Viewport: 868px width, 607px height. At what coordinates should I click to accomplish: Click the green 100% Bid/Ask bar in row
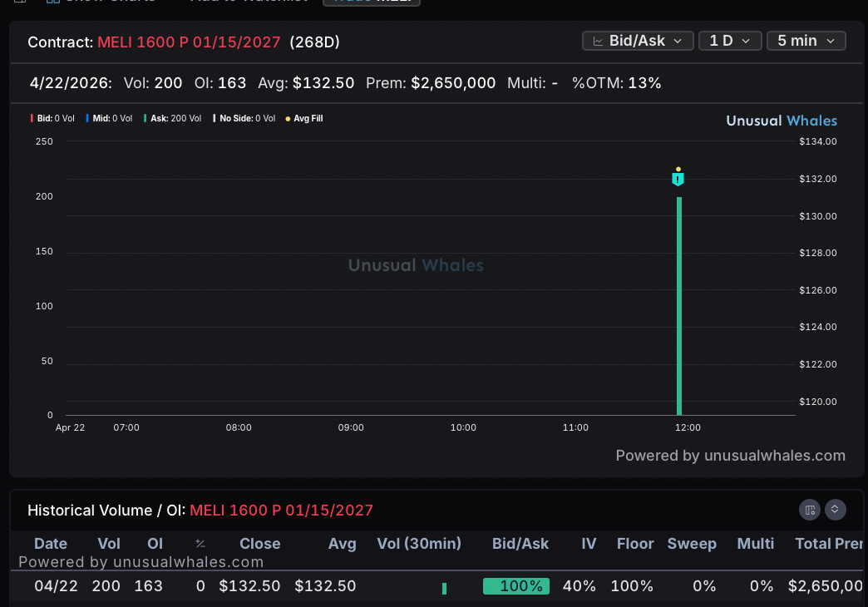pos(516,586)
